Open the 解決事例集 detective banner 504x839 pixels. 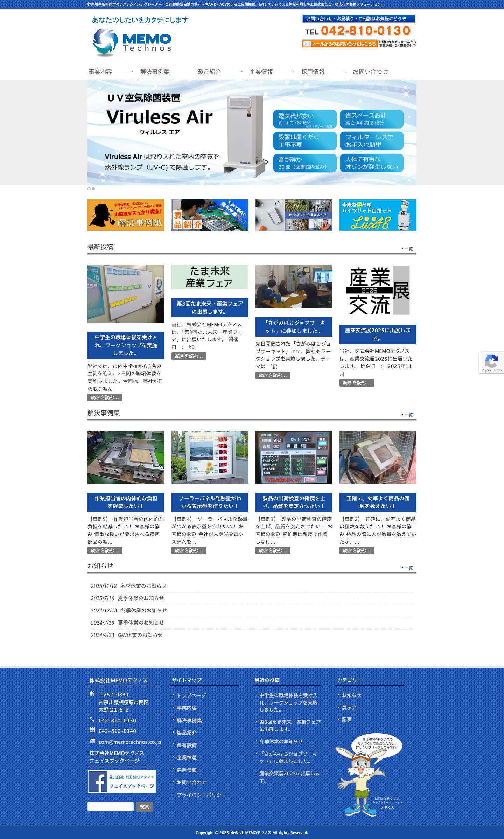click(126, 215)
